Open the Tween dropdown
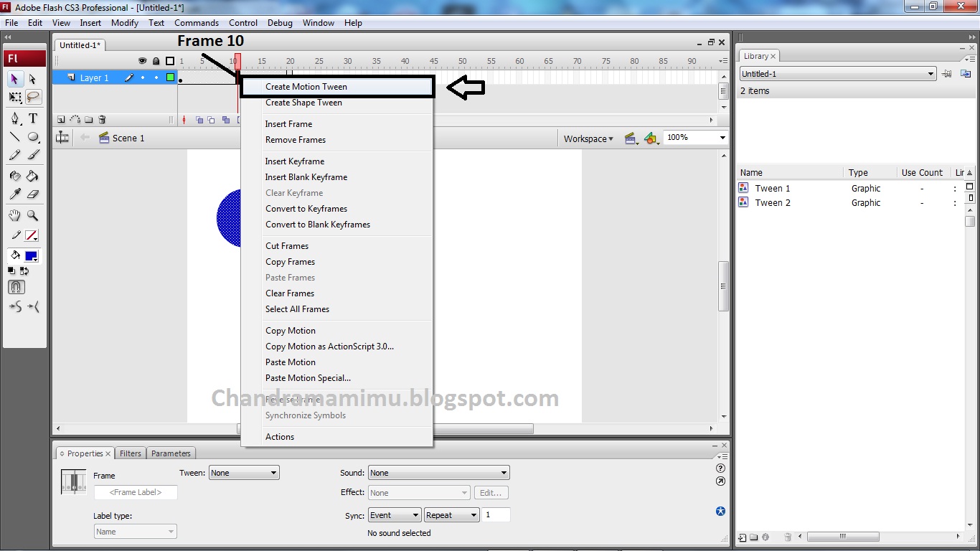The height and width of the screenshot is (551, 980). pyautogui.click(x=244, y=473)
